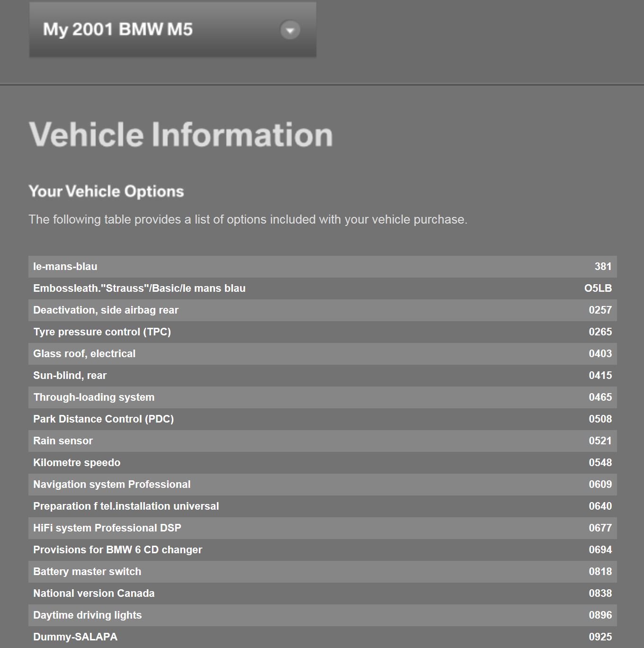Click option code 0465
Screen dimensions: 644x648
(x=600, y=397)
